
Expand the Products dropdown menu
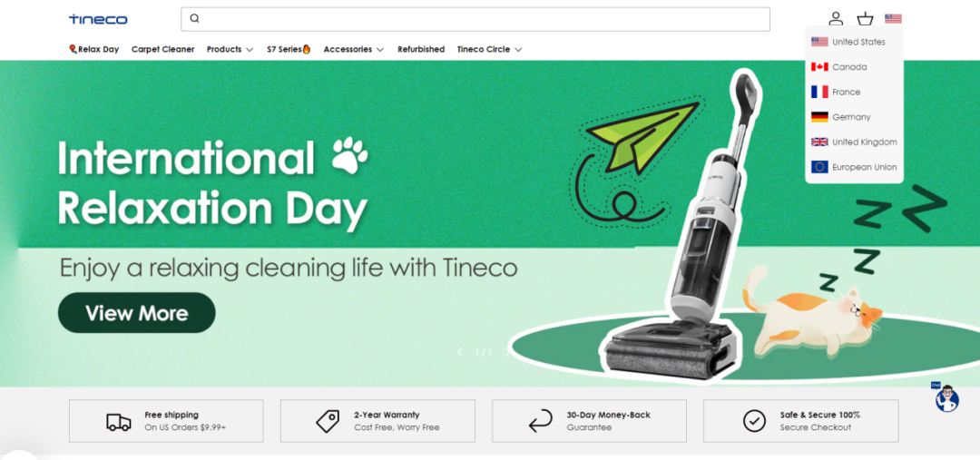[x=230, y=49]
